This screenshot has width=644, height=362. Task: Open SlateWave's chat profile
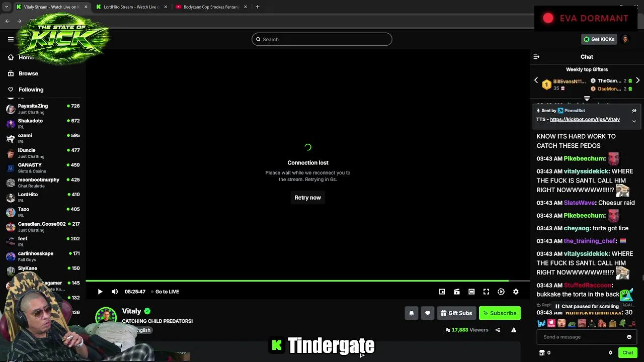tap(580, 203)
